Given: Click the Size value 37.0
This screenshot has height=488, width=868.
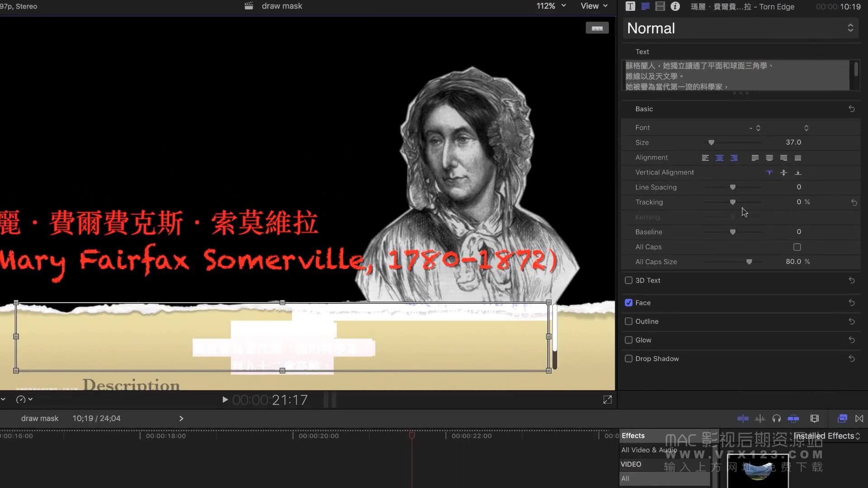Looking at the screenshot, I should [793, 142].
